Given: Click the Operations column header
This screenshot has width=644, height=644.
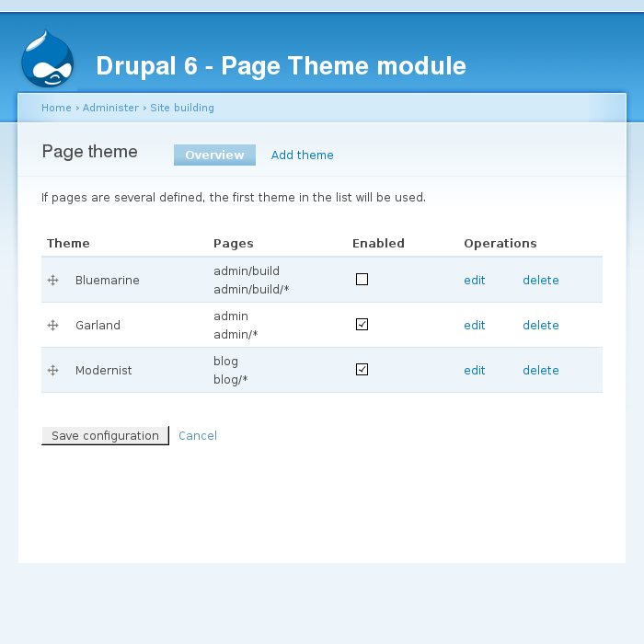Looking at the screenshot, I should [x=500, y=244].
